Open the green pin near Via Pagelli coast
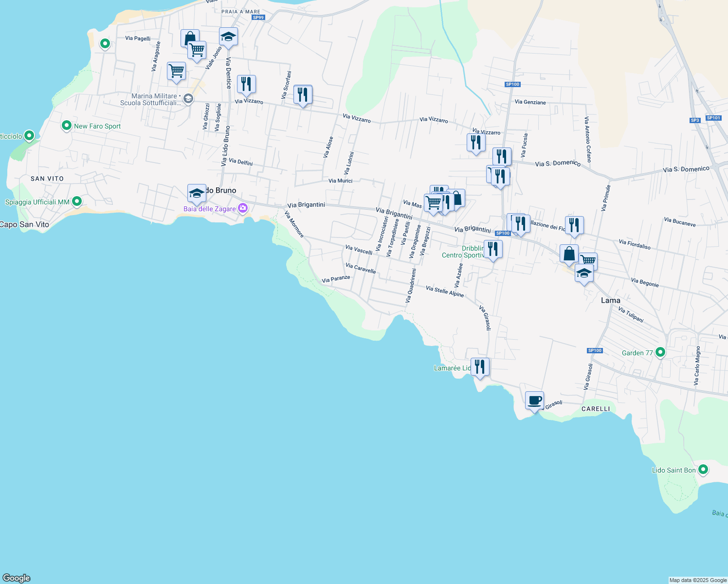The image size is (728, 584). [x=105, y=44]
